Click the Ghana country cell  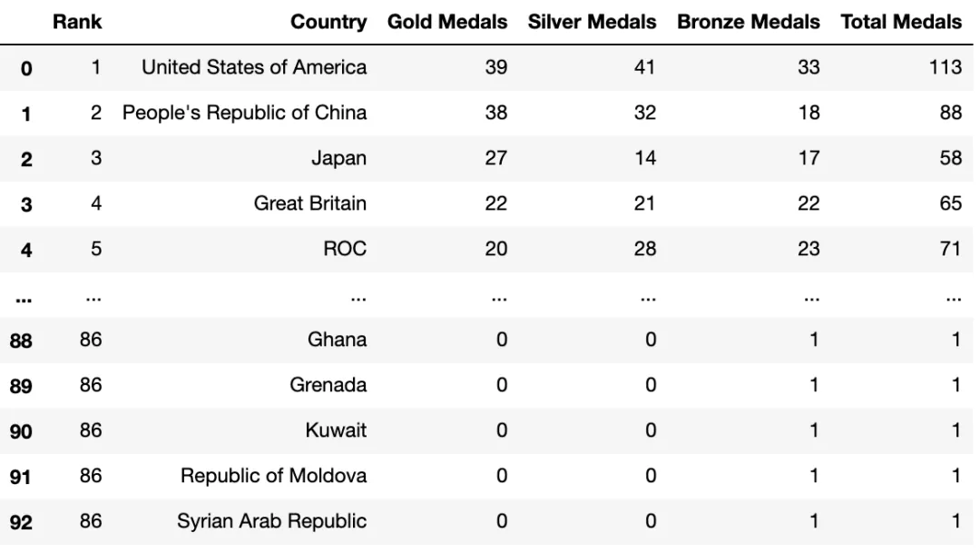[337, 340]
